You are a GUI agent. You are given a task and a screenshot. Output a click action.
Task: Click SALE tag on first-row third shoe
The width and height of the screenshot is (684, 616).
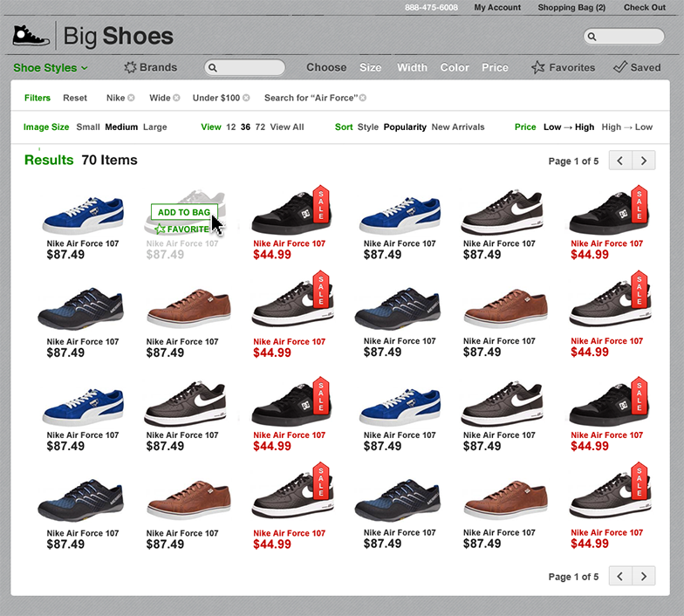321,204
